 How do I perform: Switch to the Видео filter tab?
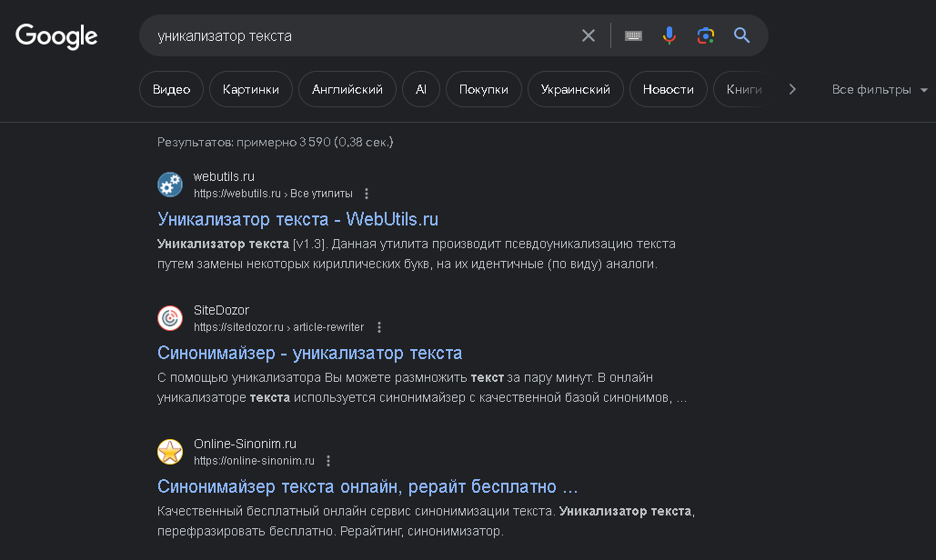pos(171,90)
